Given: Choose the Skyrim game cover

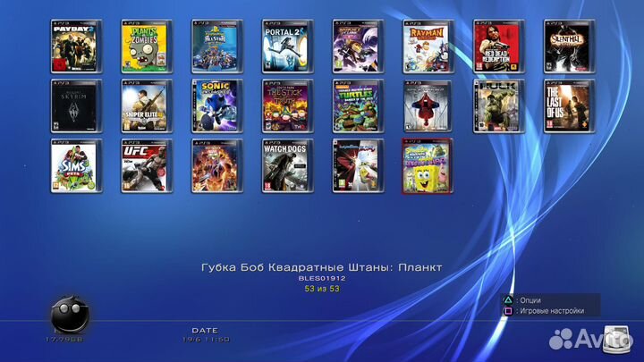Looking at the screenshot, I should pyautogui.click(x=76, y=105).
